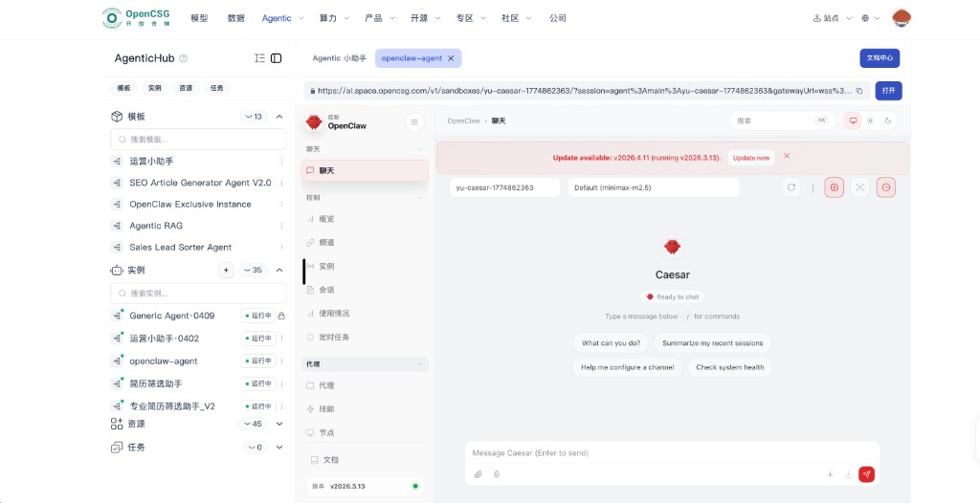Screen dimensions: 980x503
Task: Click Summarize my recent sessions suggestion
Action: [712, 343]
